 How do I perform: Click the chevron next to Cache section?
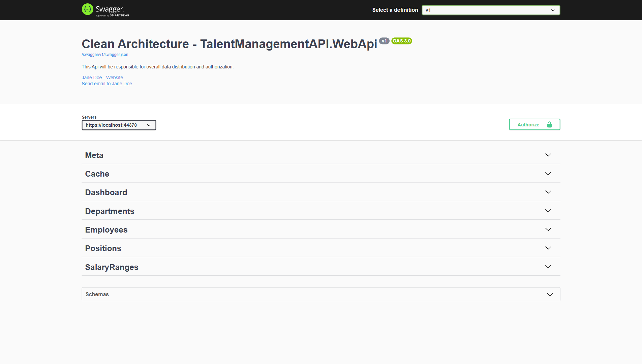(x=548, y=174)
